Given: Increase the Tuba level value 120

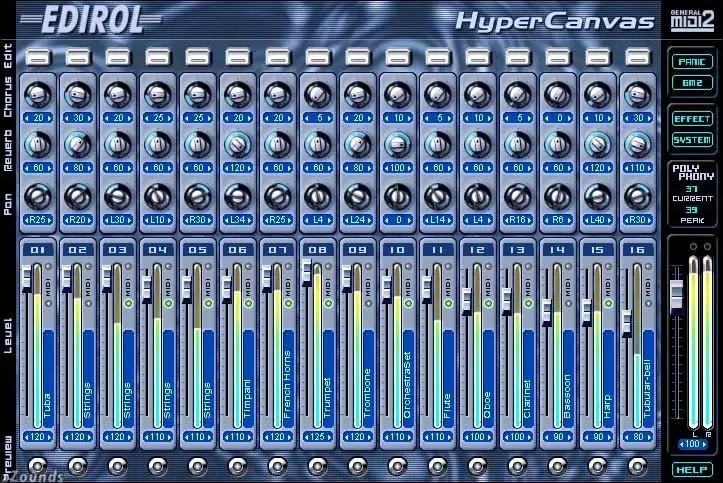Looking at the screenshot, I should pos(49,437).
